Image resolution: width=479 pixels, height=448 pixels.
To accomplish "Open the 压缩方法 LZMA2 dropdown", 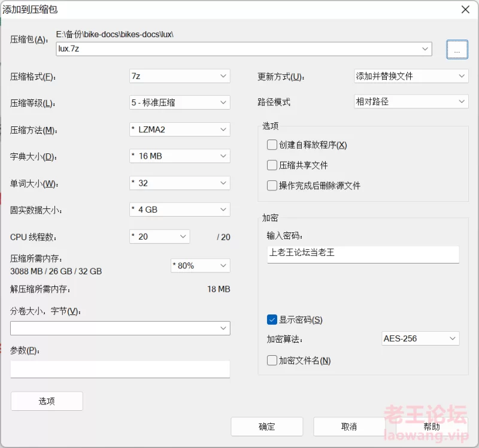I will coord(180,129).
